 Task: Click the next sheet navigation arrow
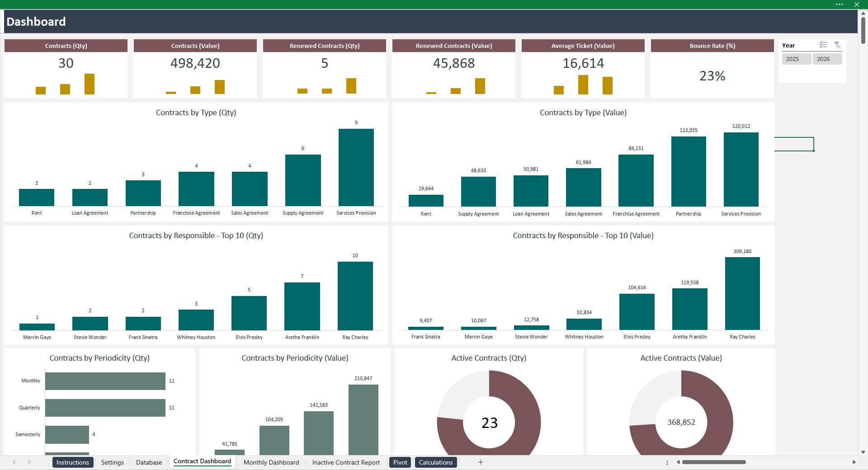coord(30,462)
